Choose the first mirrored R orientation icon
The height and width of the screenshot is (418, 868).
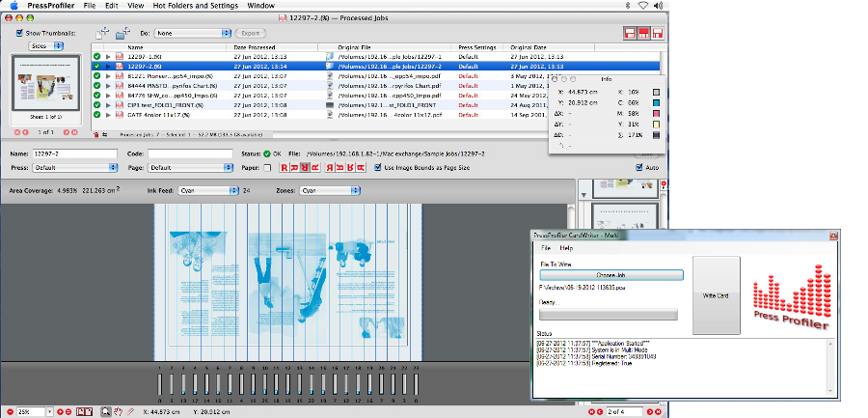click(x=330, y=167)
